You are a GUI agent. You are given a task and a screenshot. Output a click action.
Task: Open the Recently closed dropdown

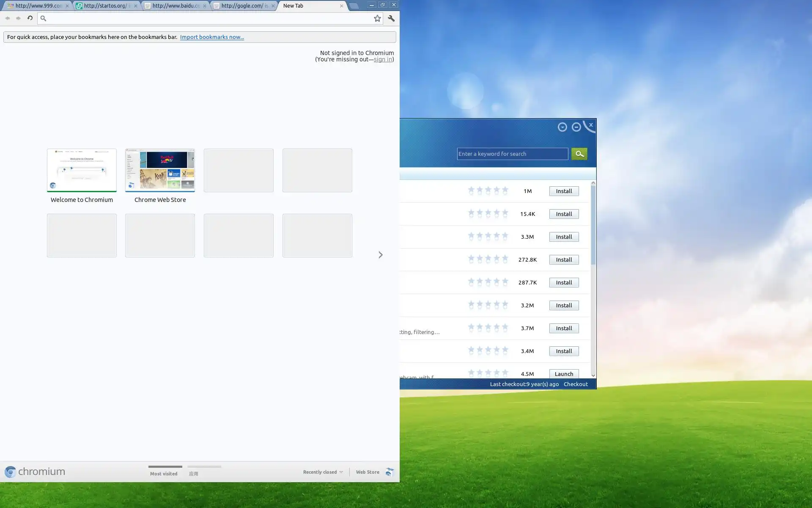pos(323,472)
